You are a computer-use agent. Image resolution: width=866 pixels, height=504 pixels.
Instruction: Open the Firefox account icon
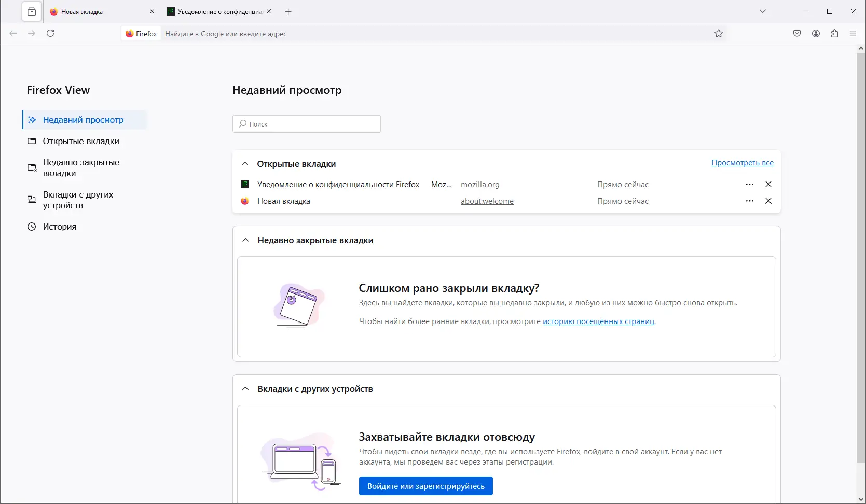816,34
